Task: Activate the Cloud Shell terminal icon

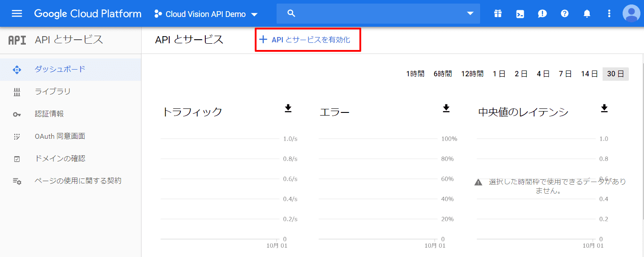Action: pyautogui.click(x=520, y=13)
